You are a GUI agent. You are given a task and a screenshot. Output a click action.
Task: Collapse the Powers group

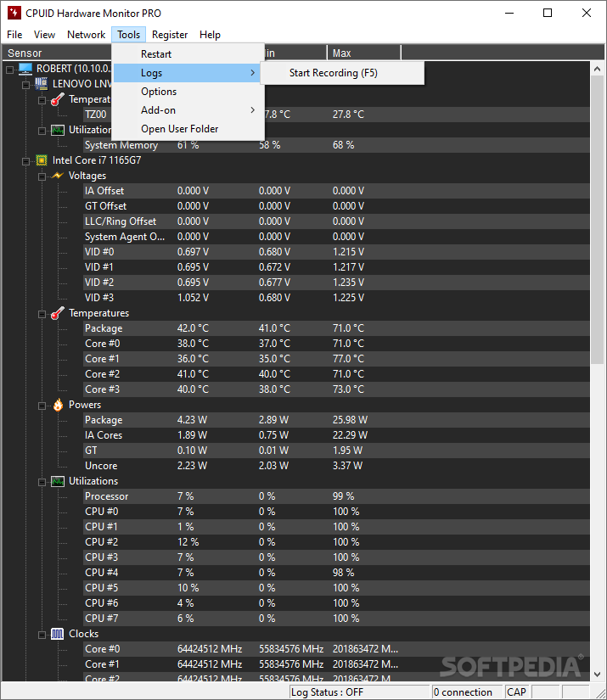tap(42, 406)
